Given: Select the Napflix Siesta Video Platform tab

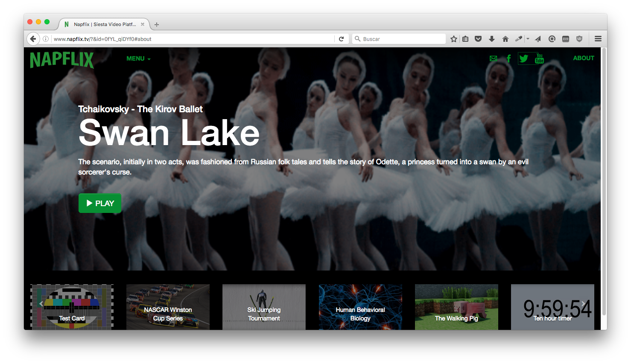Looking at the screenshot, I should point(105,24).
